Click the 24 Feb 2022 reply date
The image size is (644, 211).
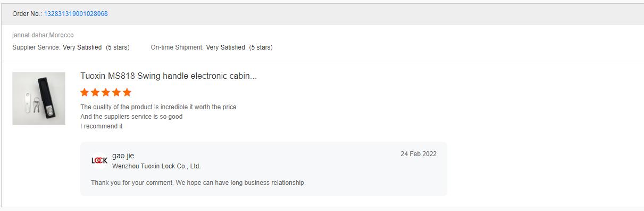(x=419, y=154)
